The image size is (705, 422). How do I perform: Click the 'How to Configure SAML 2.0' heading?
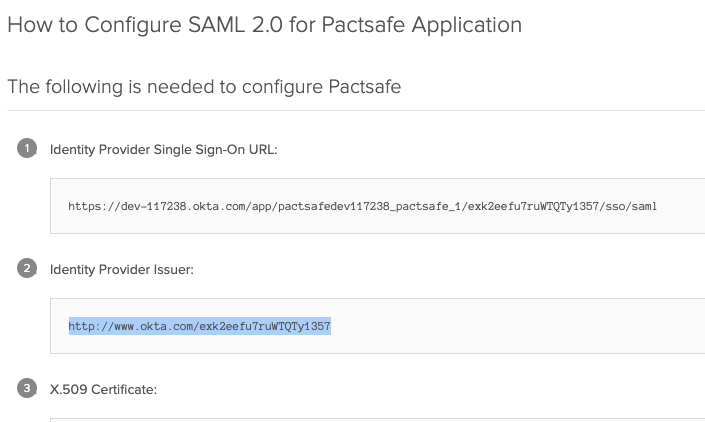point(265,25)
